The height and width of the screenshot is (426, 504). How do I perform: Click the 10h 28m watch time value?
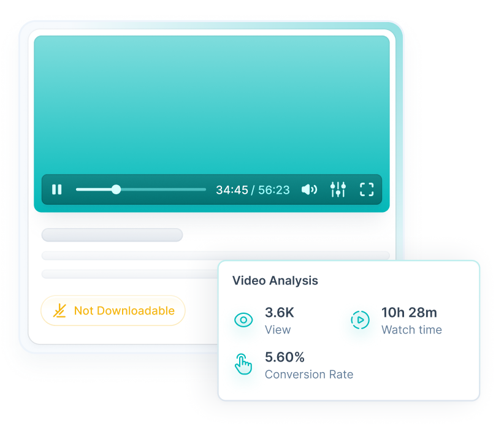point(409,313)
